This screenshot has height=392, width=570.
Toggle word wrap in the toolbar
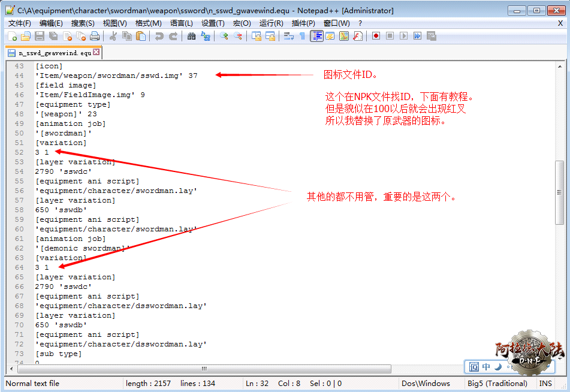[x=288, y=36]
